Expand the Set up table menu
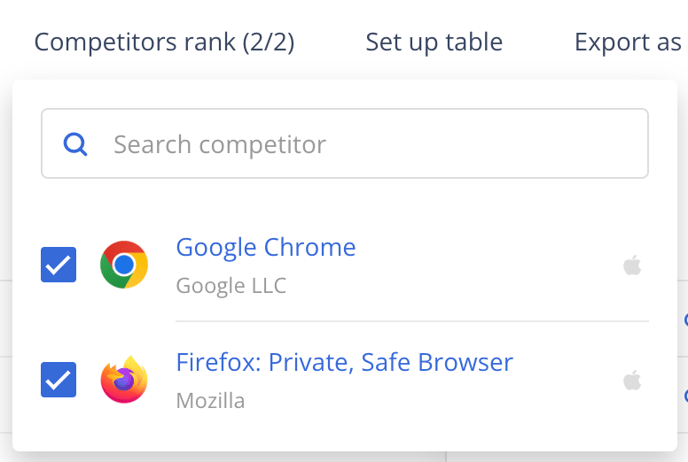The width and height of the screenshot is (688, 462). click(x=434, y=42)
